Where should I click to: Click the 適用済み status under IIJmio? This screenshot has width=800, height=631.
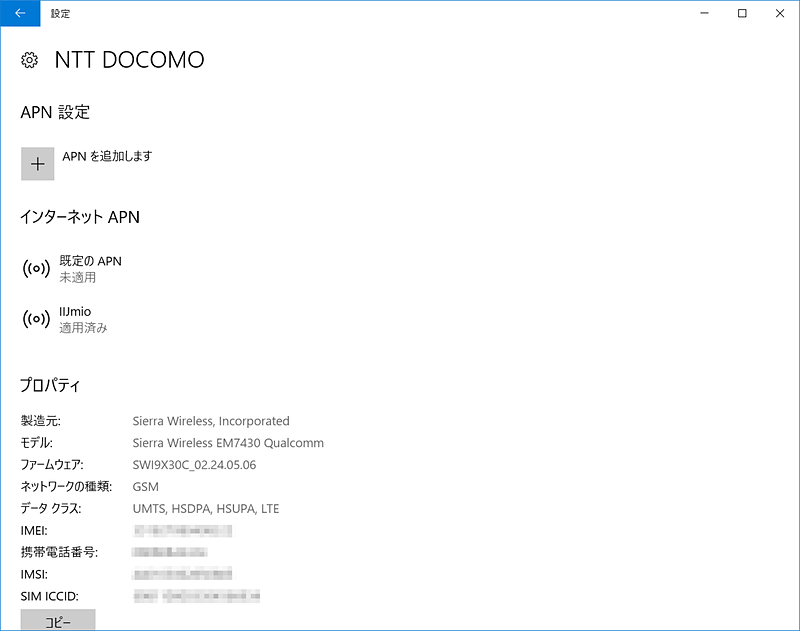tap(84, 327)
